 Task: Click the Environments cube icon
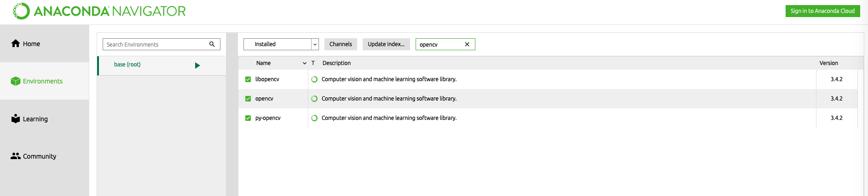coord(16,81)
